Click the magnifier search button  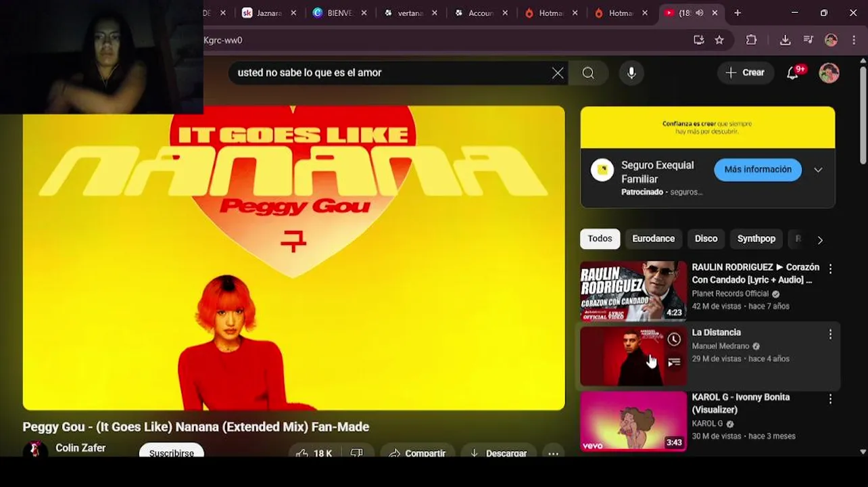[588, 73]
